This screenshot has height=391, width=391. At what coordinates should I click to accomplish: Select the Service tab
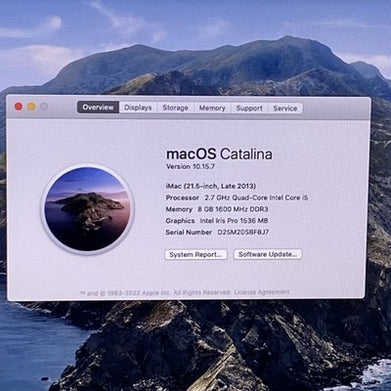pyautogui.click(x=285, y=108)
